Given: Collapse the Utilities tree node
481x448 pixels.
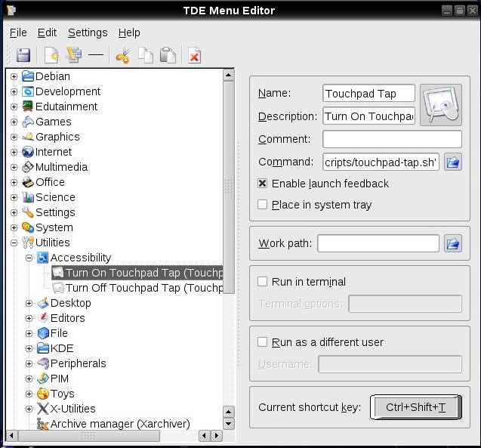Looking at the screenshot, I should pos(14,243).
